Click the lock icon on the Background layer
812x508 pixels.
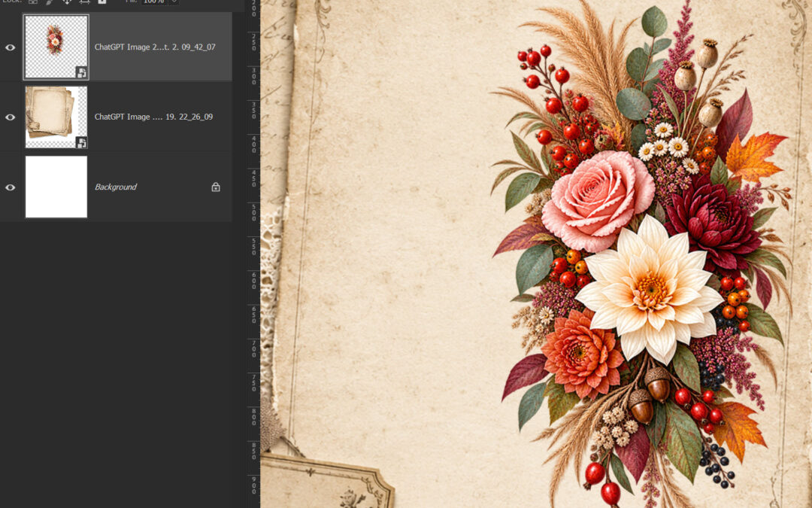pos(216,187)
